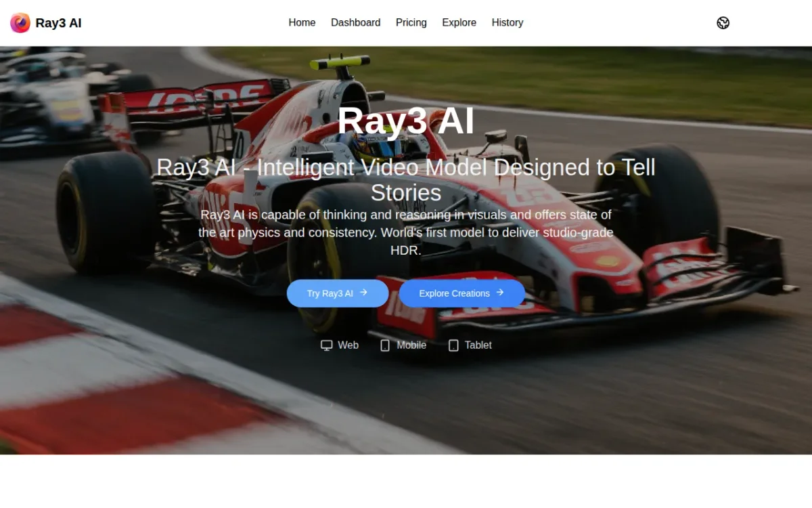Go to the Home nav item
Screen dimensions: 812x508
click(x=302, y=22)
